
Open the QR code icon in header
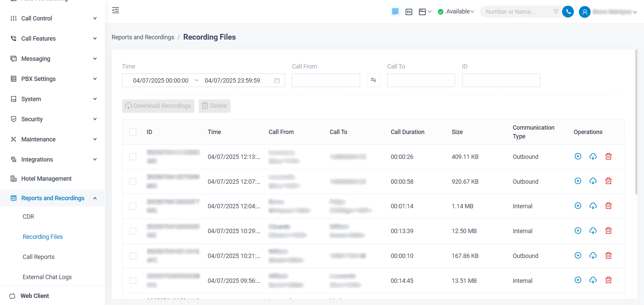[x=395, y=12]
